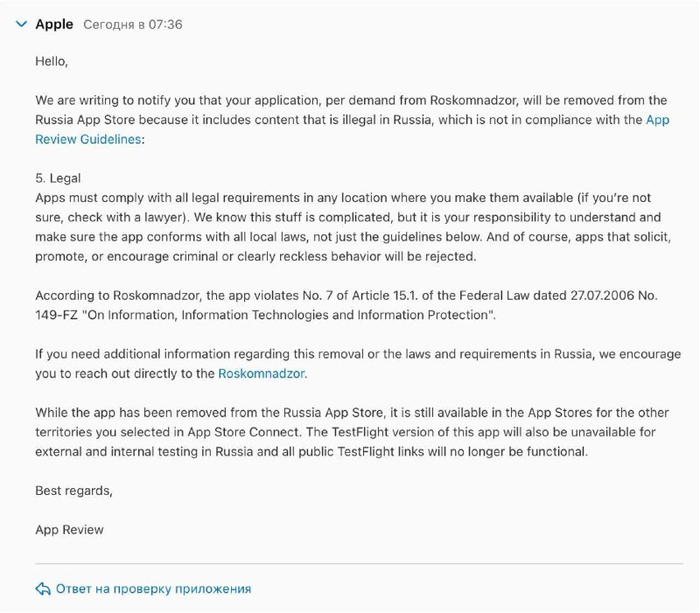The height and width of the screenshot is (613, 700).
Task: Open the Roskomnadzor hyperlink
Action: pos(261,373)
